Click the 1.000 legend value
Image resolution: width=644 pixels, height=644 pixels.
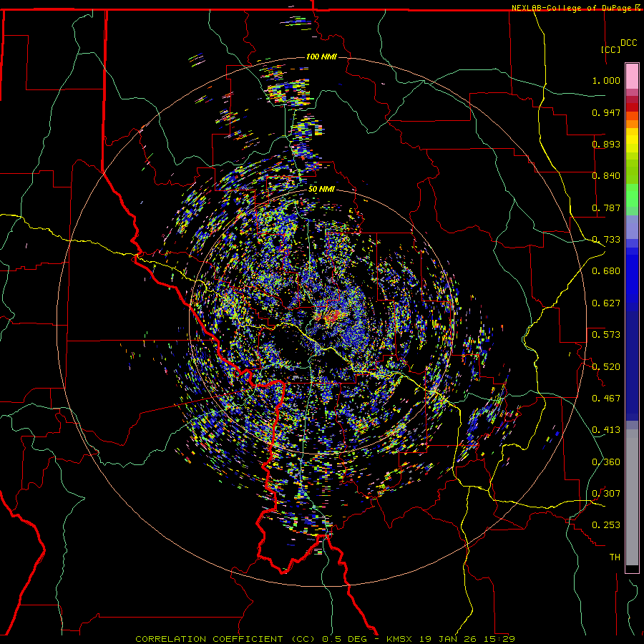[606, 80]
